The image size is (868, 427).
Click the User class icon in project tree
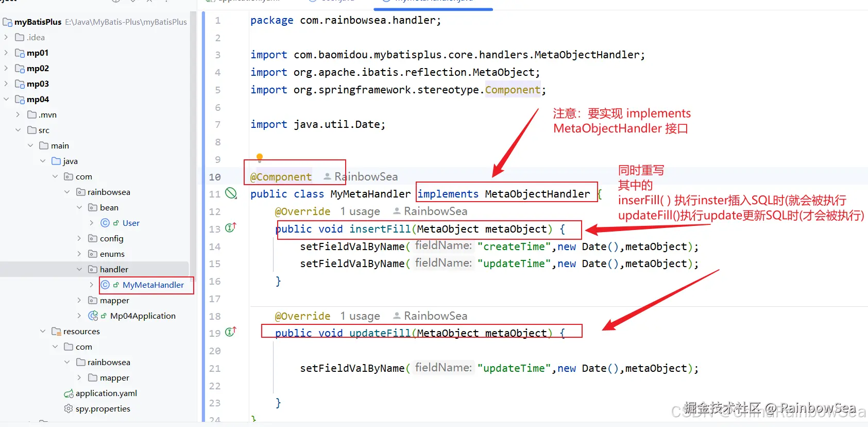tap(105, 223)
